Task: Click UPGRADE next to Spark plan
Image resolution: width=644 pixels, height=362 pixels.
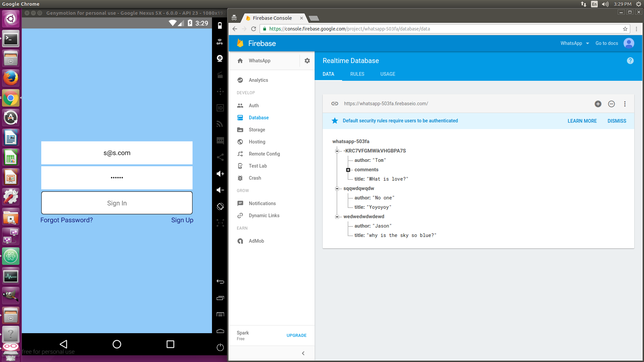Action: click(296, 336)
